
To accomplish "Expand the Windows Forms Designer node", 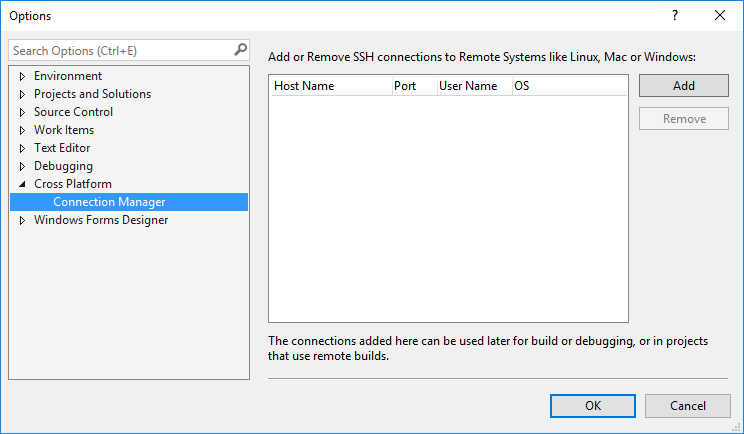I will click(23, 220).
